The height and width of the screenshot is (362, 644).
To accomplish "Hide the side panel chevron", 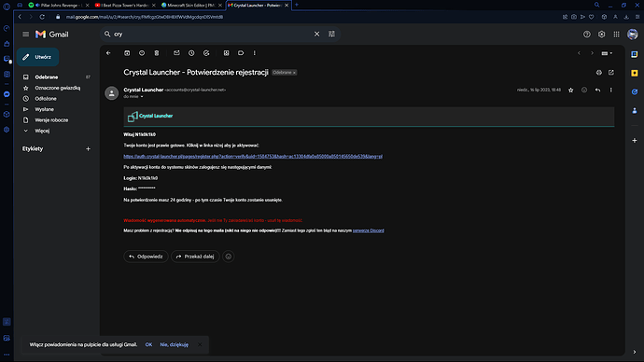I will click(635, 352).
